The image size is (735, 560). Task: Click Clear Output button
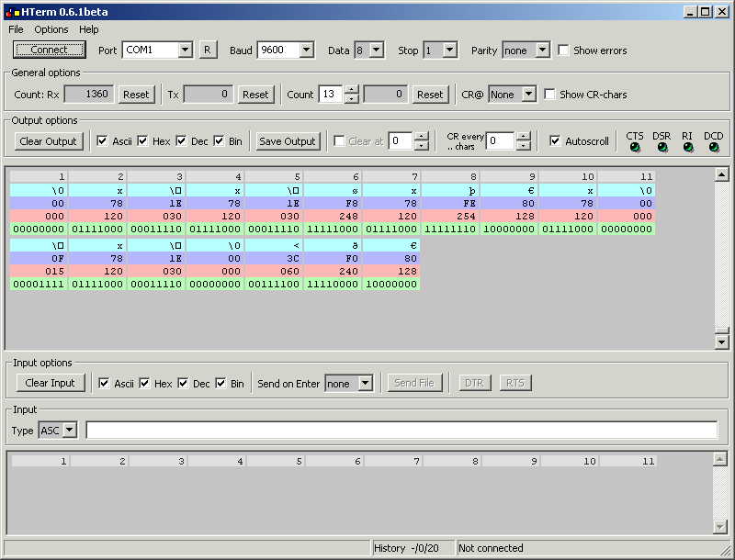coord(48,141)
